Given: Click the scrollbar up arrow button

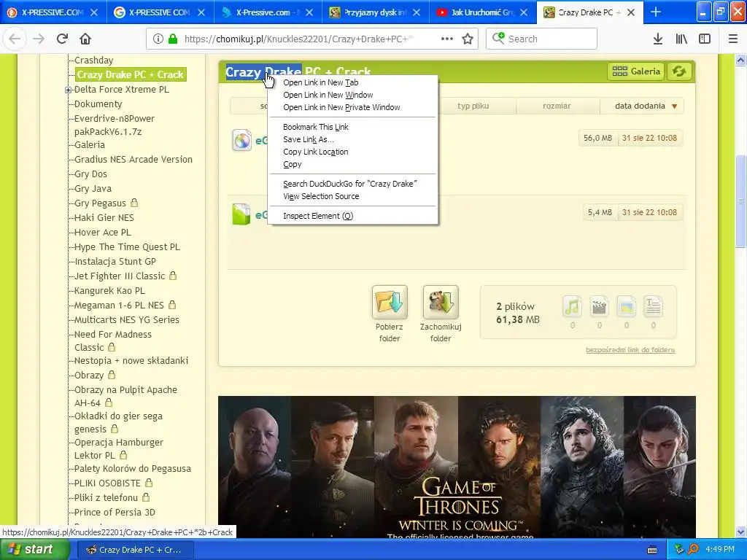Looking at the screenshot, I should 741,60.
